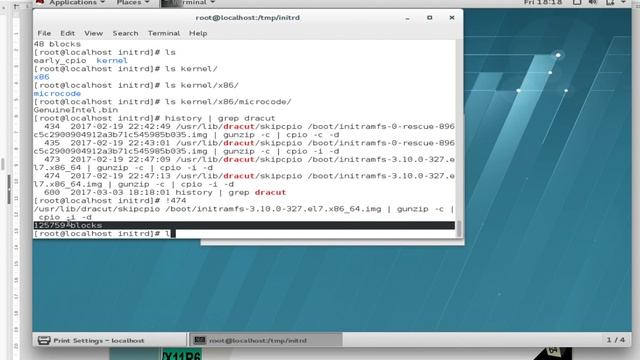Open the File menu in the terminal
The height and width of the screenshot is (360, 640).
(44, 33)
